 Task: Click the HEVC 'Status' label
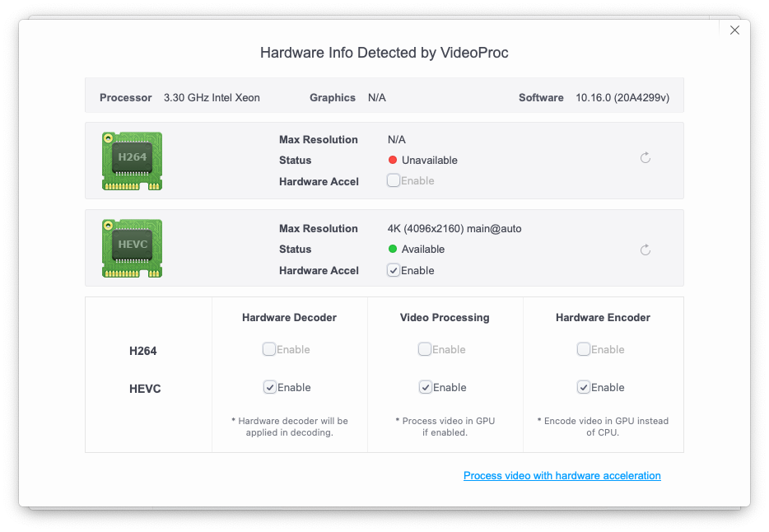point(296,249)
